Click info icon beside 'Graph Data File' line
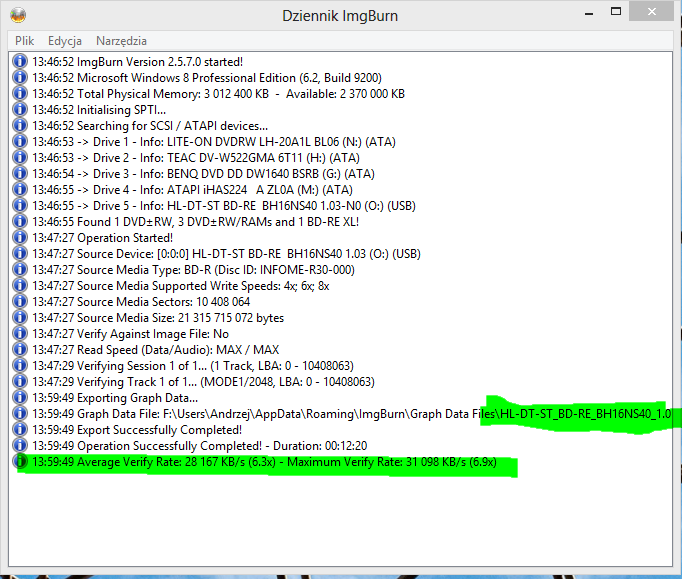The height and width of the screenshot is (579, 682). coord(20,413)
